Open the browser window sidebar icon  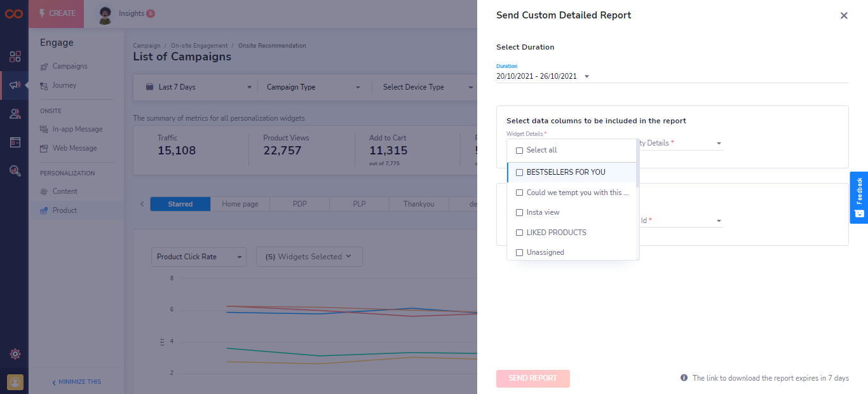15,142
